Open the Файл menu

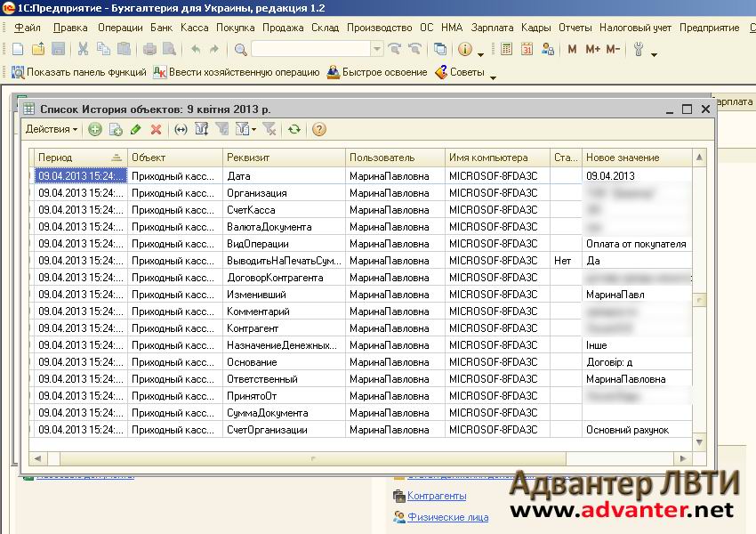pyautogui.click(x=28, y=28)
